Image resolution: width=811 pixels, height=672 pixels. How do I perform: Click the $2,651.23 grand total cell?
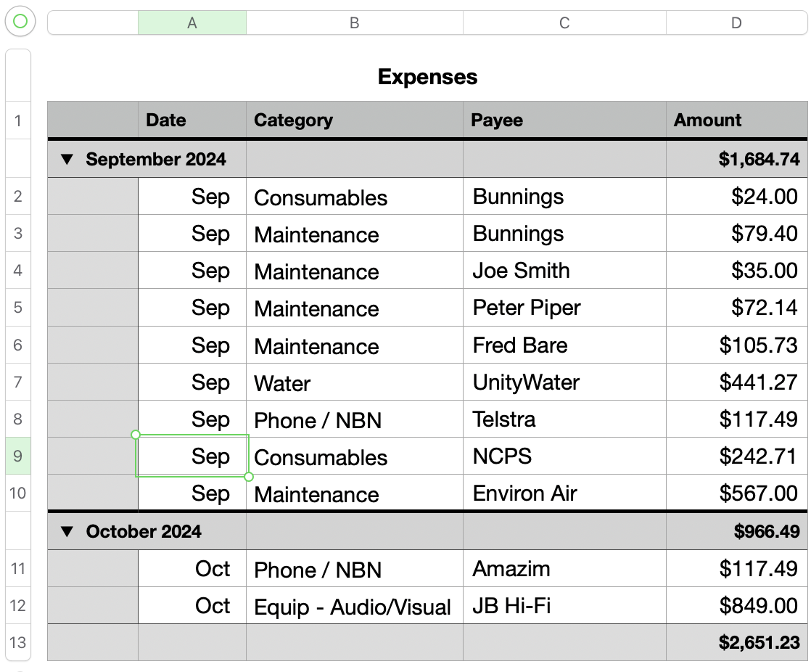736,642
